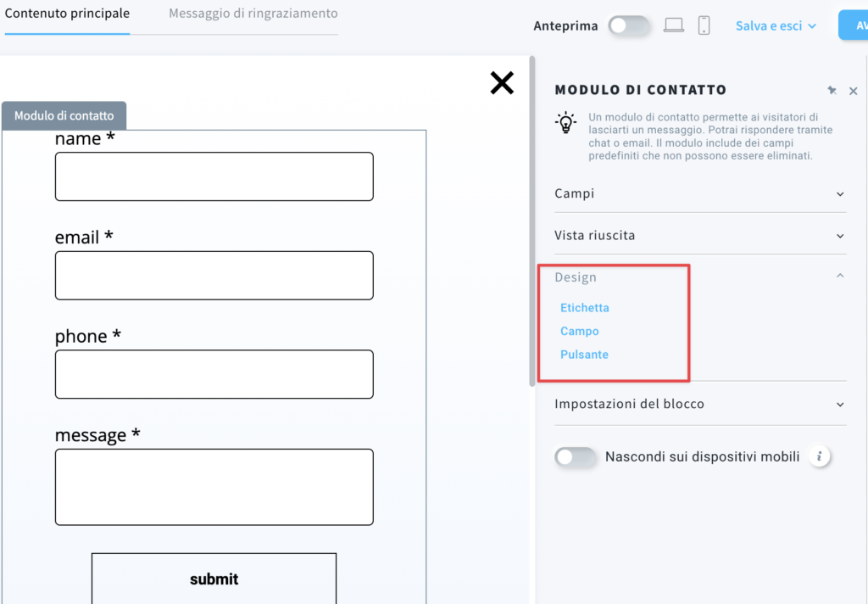Click the contact form description paragraph
This screenshot has height=604, width=868.
(711, 137)
